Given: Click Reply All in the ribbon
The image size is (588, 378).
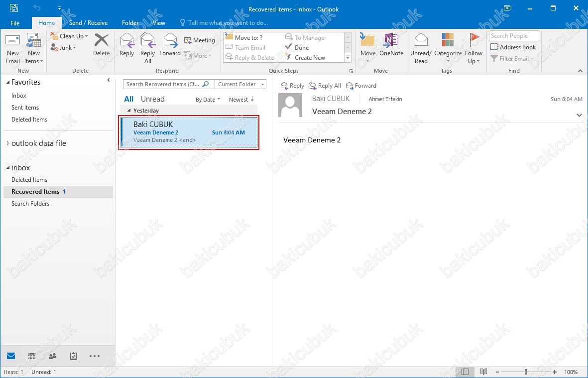Looking at the screenshot, I should point(148,48).
